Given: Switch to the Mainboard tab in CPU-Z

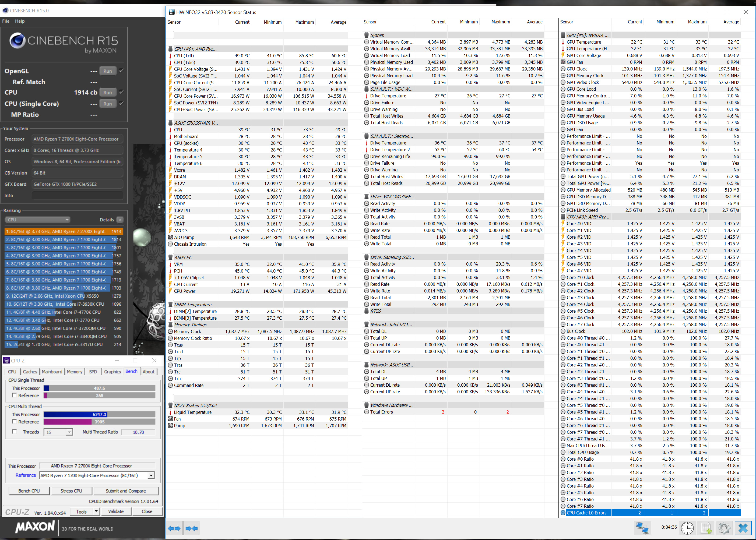Looking at the screenshot, I should 52,372.
